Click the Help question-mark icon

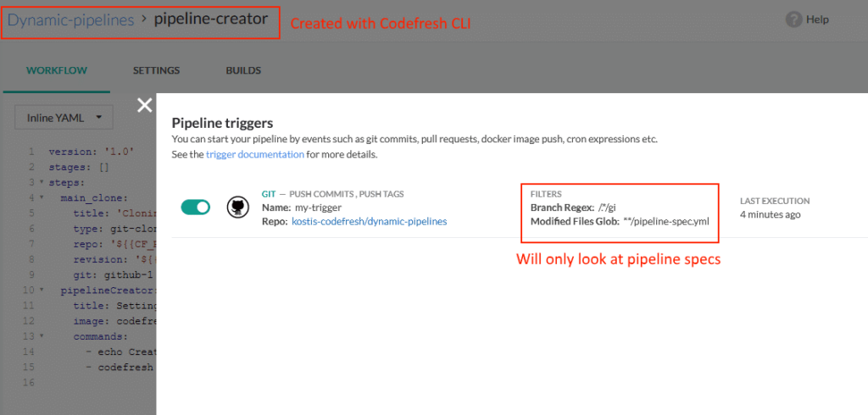(x=793, y=19)
